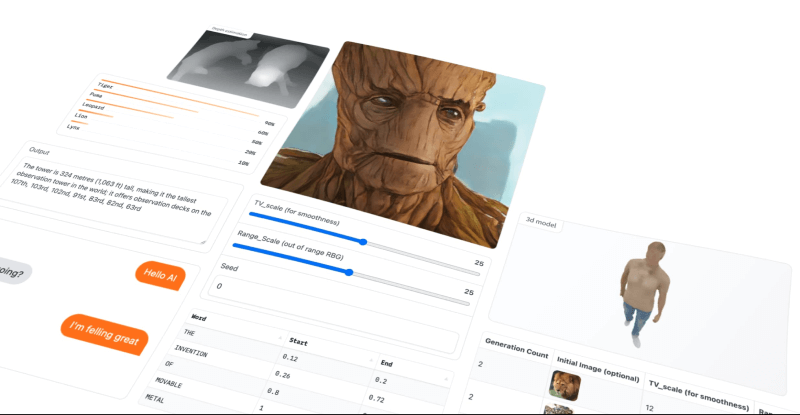Screen dimensions: 800x415
Task: Open the depth estimation grayscale image
Action: coord(250,66)
